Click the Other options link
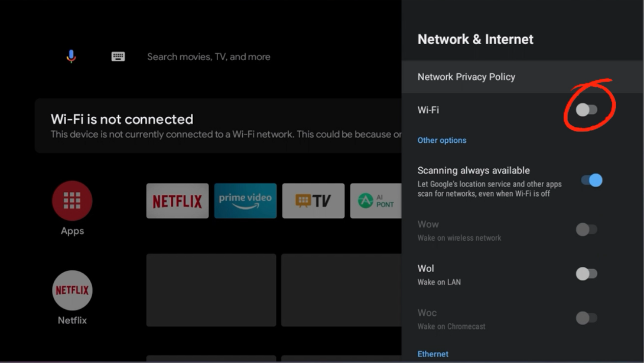The image size is (644, 363). tap(442, 140)
